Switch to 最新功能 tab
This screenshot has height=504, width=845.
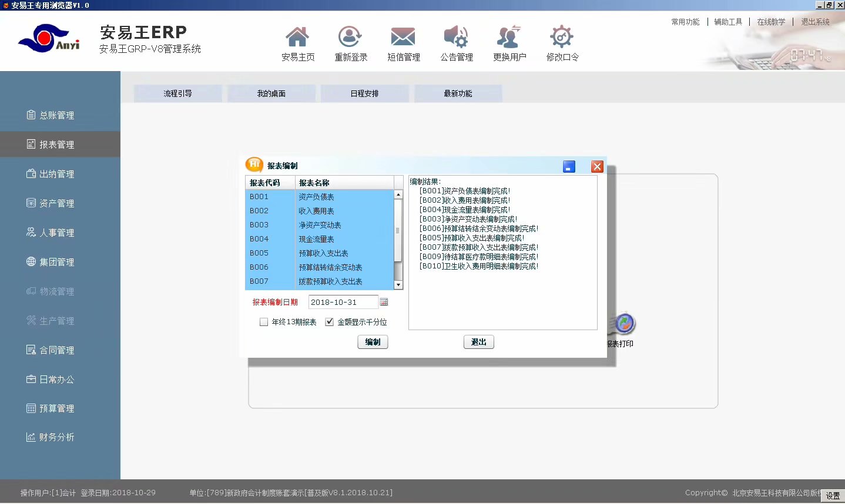458,93
